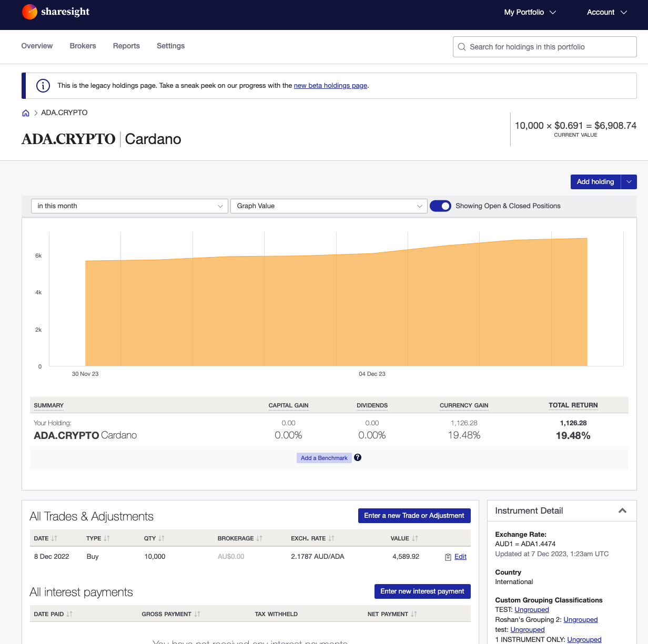Click the 8 Dec 2022 trade date cell
648x644 pixels.
tap(52, 557)
